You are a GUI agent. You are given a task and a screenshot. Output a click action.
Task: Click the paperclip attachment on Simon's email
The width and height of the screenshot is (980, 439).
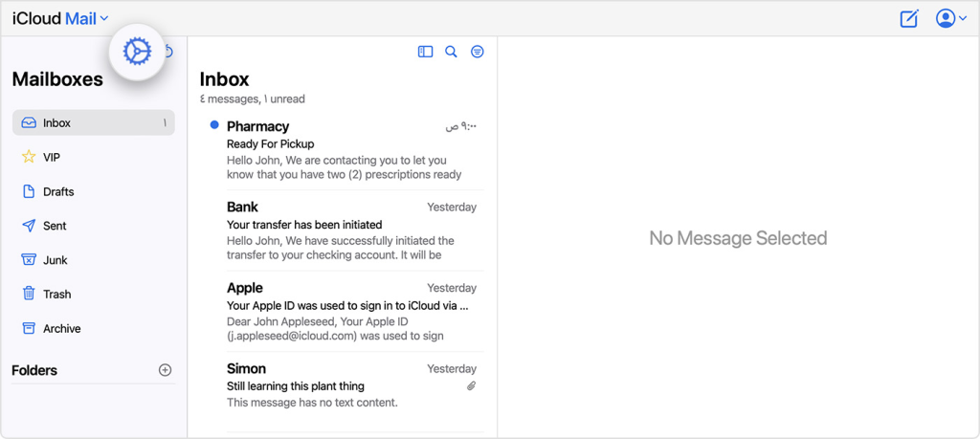click(x=471, y=386)
